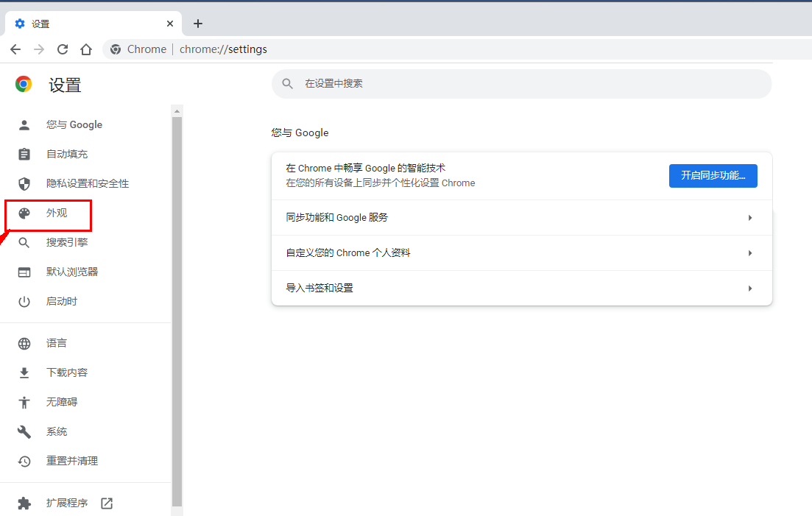The height and width of the screenshot is (516, 812).
Task: Click text 在您的所有设备上同步并个性化设置 Chrome
Action: click(x=381, y=183)
